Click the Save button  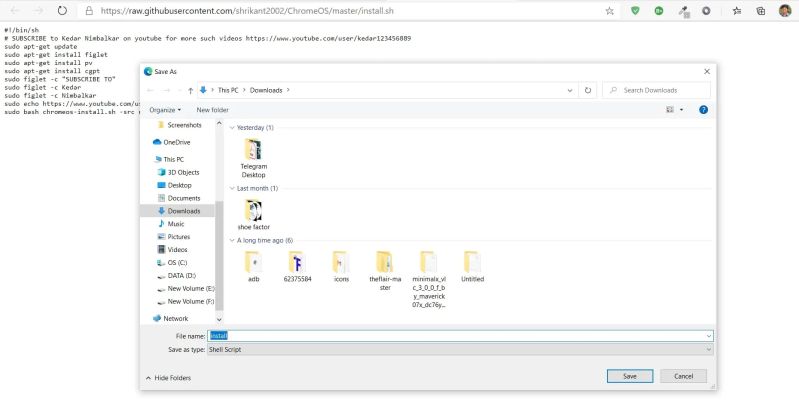pyautogui.click(x=630, y=377)
